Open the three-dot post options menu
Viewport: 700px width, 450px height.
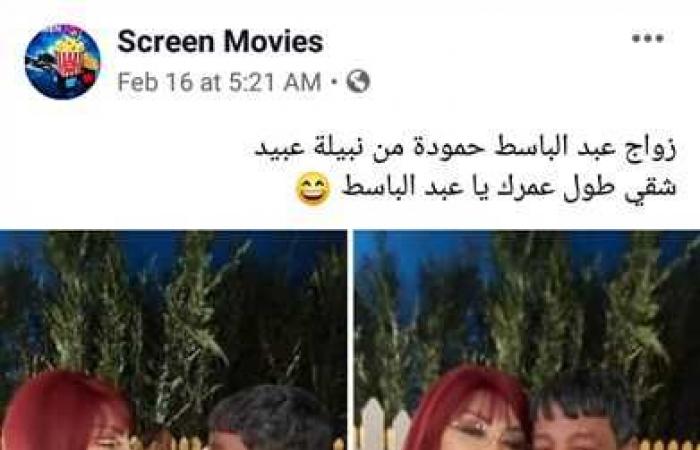coord(648,38)
